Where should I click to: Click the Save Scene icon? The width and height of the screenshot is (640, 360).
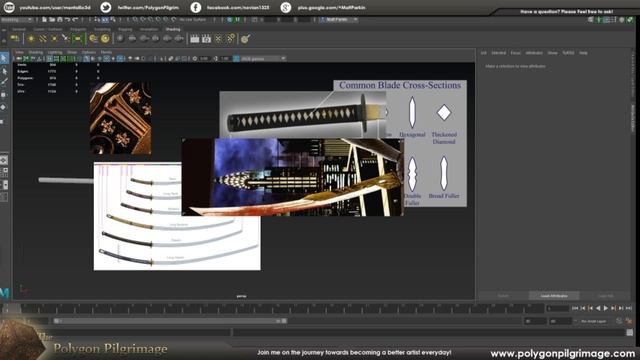point(60,20)
